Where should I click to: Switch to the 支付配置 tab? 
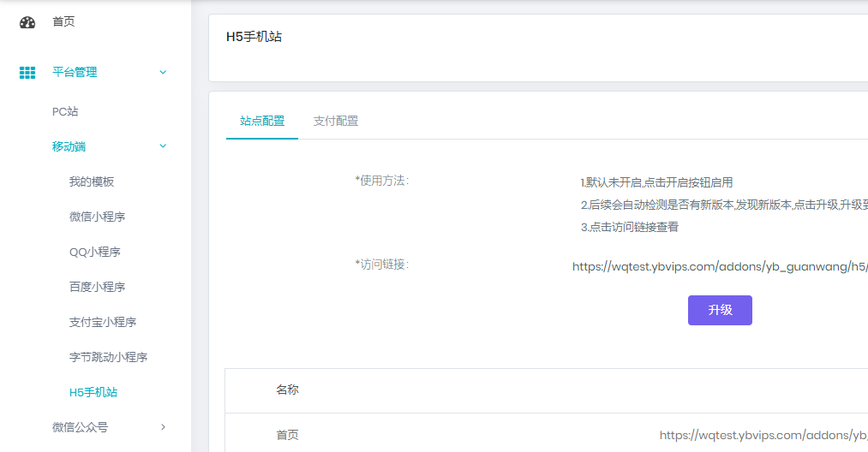point(336,121)
